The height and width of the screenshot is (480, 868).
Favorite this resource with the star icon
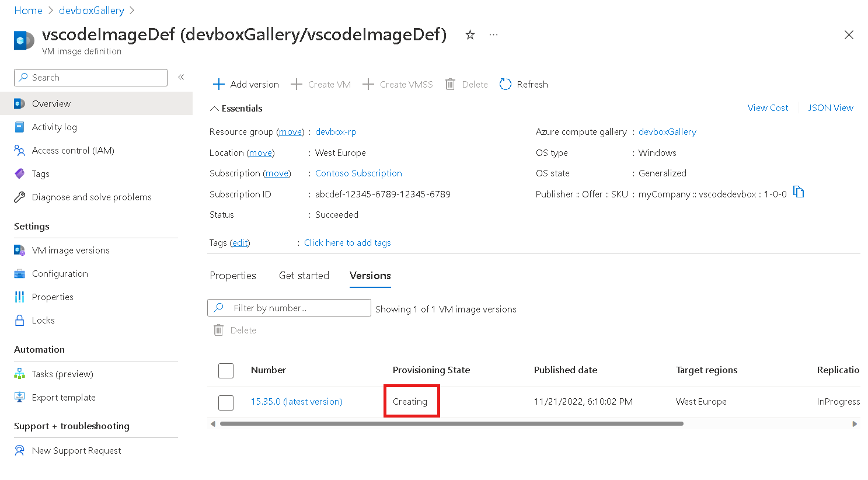click(x=470, y=35)
